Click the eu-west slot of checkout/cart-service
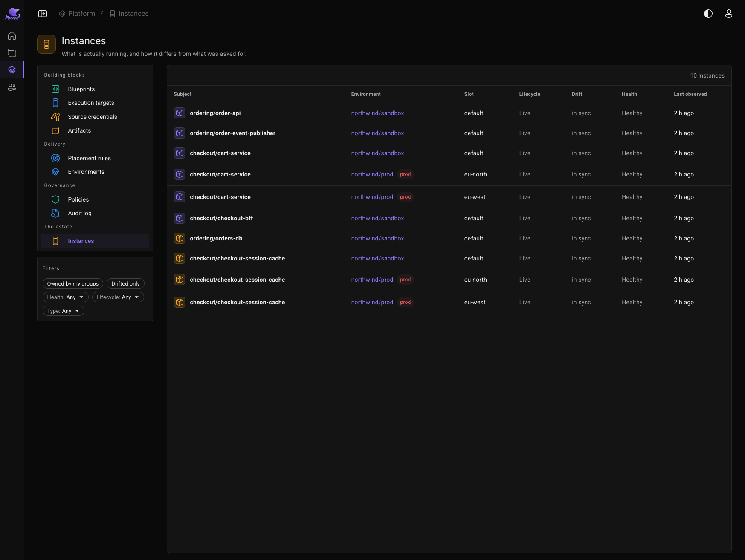 coord(475,197)
